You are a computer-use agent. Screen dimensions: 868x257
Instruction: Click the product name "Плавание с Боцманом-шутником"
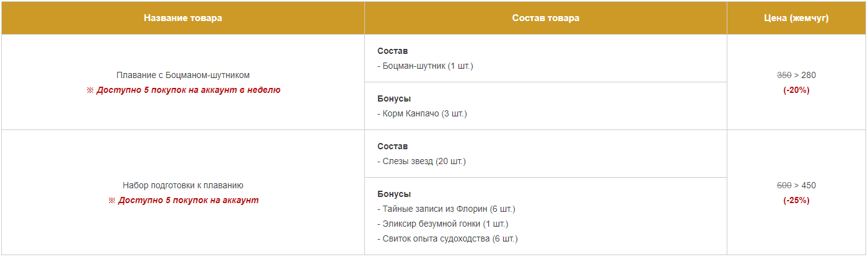point(183,75)
